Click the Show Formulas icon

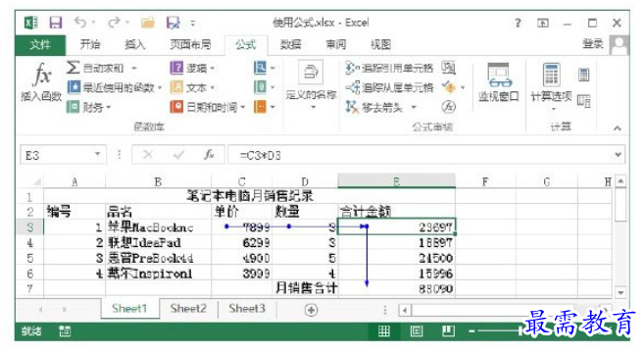449,68
